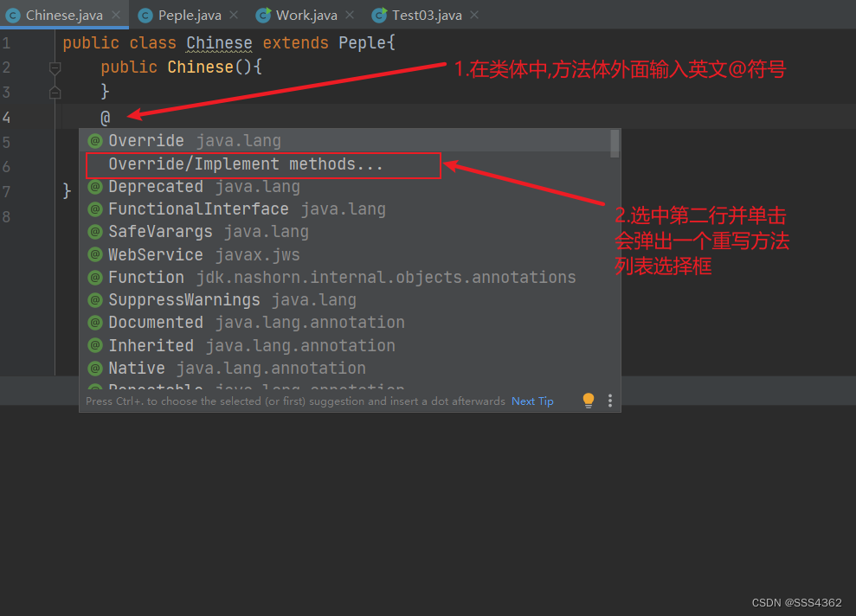Click the yellow lightbulb icon in popup footer
The image size is (856, 616).
pos(589,401)
